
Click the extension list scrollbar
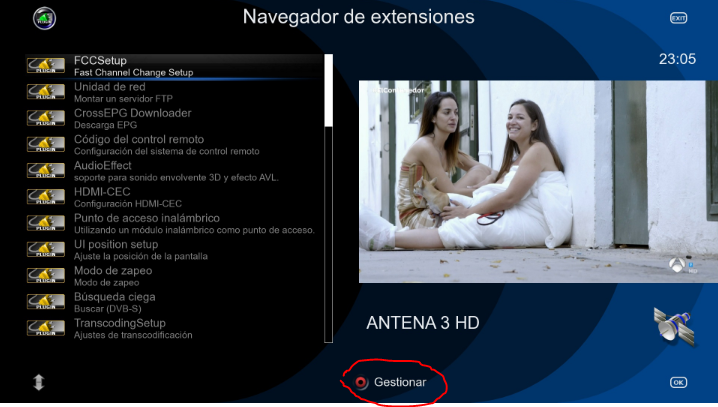pos(329,198)
